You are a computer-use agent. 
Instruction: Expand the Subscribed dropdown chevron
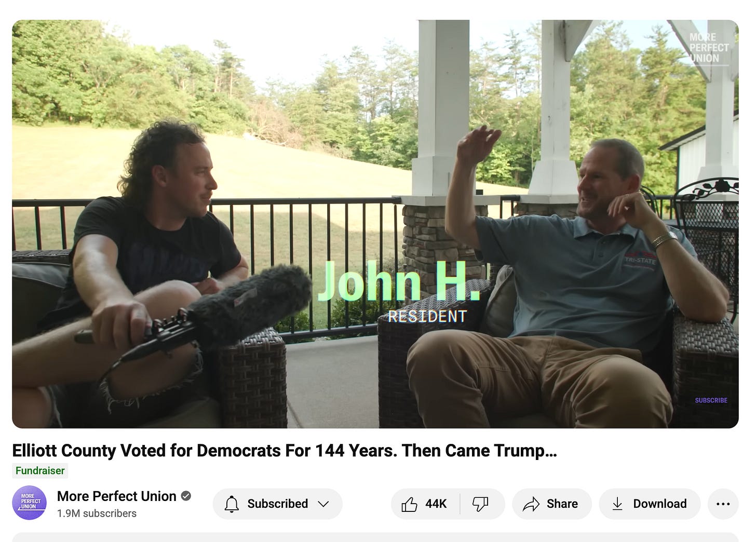pyautogui.click(x=323, y=504)
